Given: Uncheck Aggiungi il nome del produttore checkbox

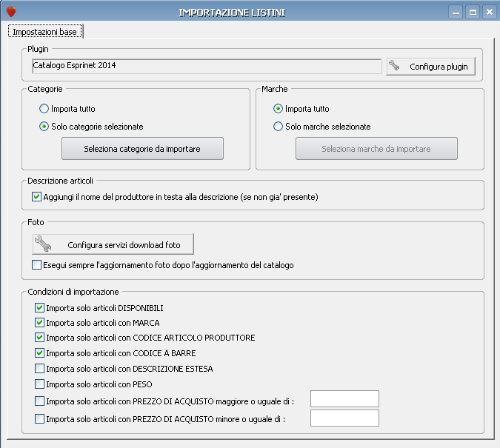Looking at the screenshot, I should click(37, 197).
